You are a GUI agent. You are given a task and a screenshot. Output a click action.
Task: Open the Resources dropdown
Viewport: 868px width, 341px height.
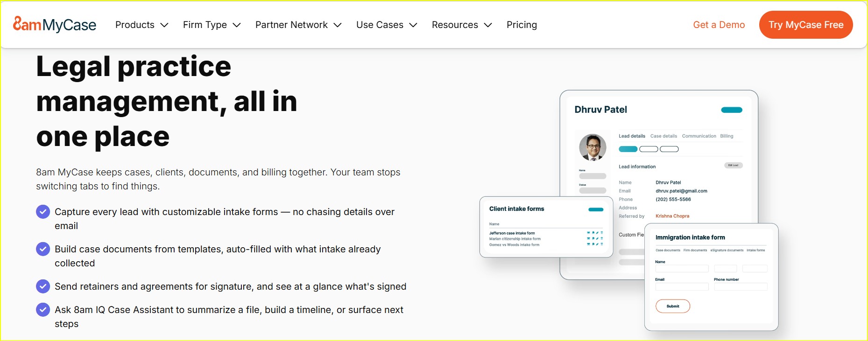[462, 25]
